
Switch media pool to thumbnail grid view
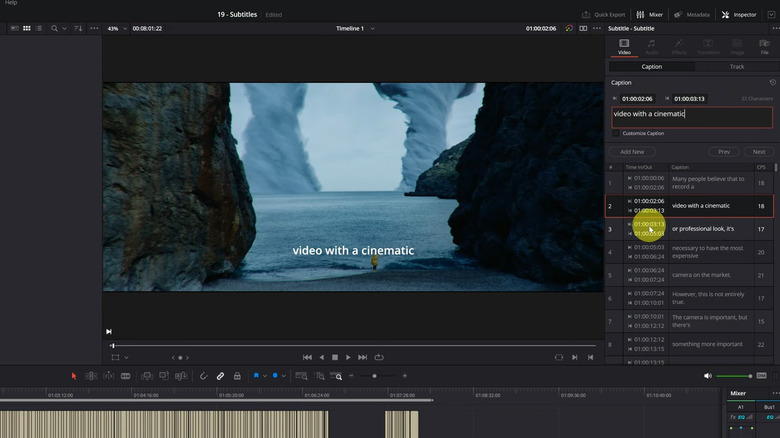coord(26,28)
